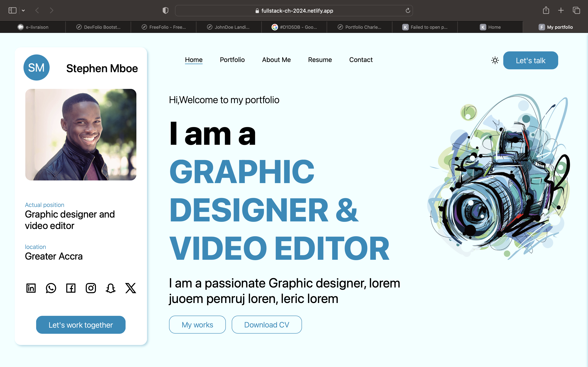The width and height of the screenshot is (588, 367).
Task: Click the fullstack-ch-2024.netlify.app address bar
Action: tap(294, 11)
